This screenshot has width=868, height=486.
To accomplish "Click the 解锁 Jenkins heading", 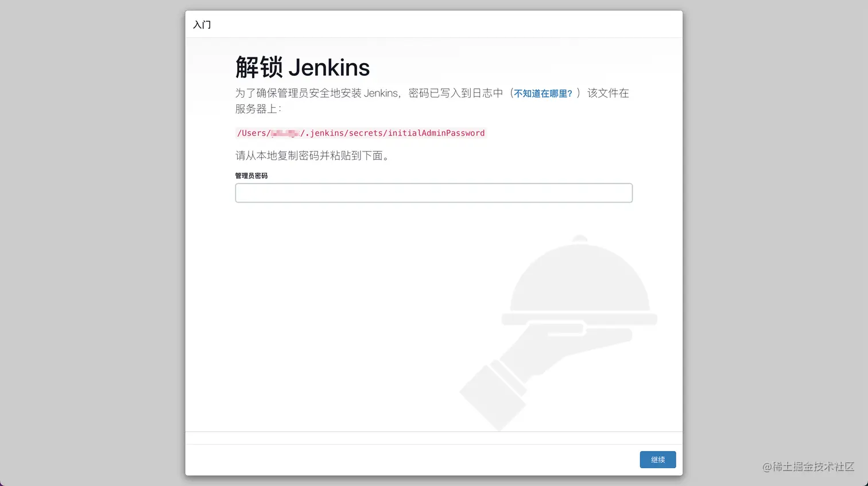I will click(x=303, y=67).
